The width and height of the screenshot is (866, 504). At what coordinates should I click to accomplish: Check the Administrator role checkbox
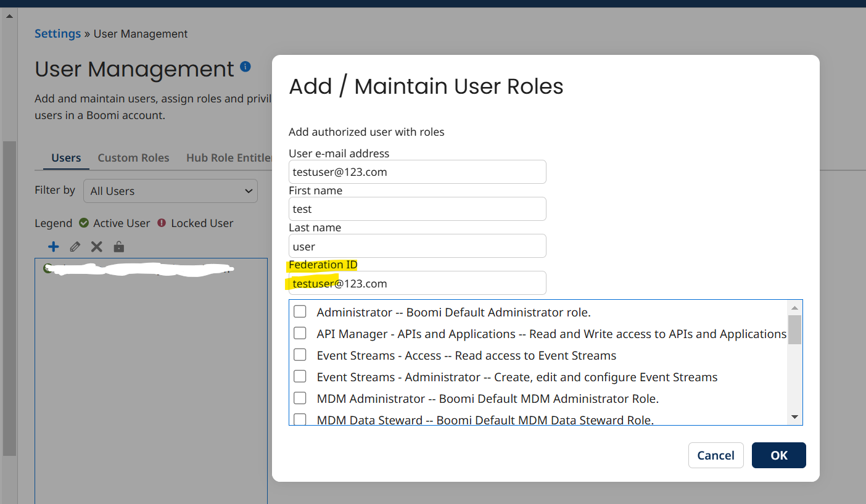coord(300,312)
